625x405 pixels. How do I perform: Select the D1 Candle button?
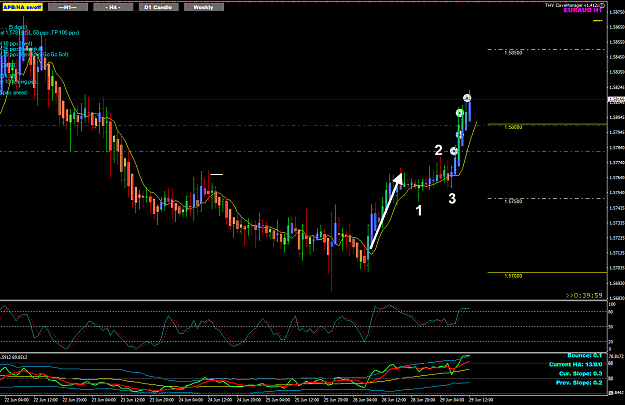159,7
